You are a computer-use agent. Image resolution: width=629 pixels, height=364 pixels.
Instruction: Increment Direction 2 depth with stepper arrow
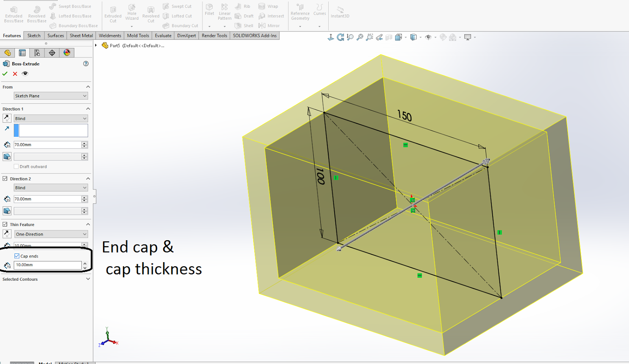click(84, 197)
